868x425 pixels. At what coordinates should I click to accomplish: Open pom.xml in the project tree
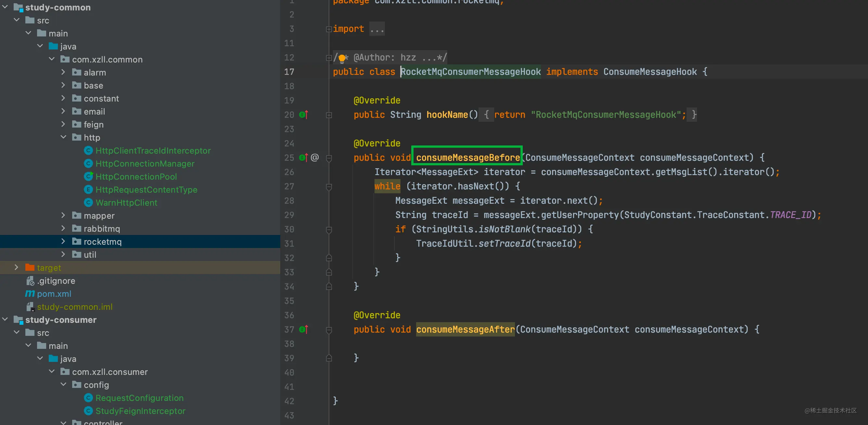(x=54, y=294)
